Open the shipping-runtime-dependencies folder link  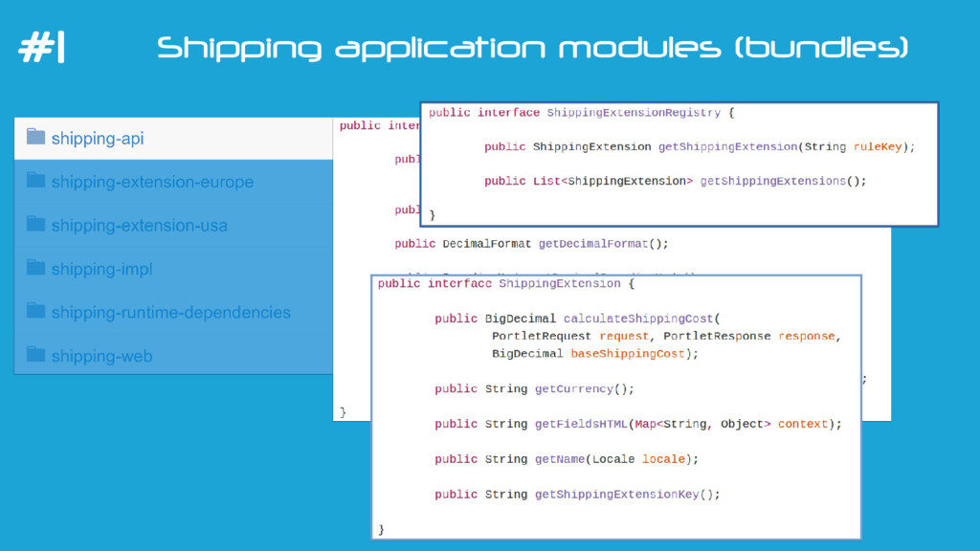click(x=170, y=313)
